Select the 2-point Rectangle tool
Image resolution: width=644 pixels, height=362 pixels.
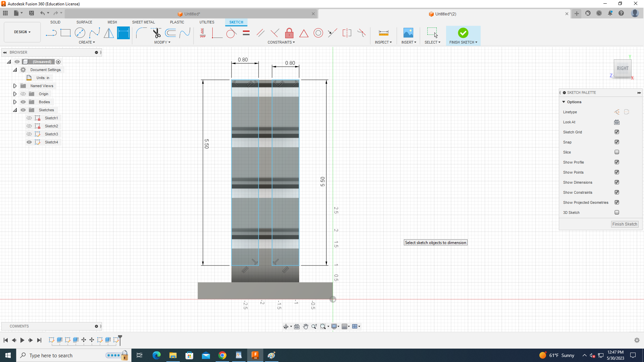coord(65,33)
